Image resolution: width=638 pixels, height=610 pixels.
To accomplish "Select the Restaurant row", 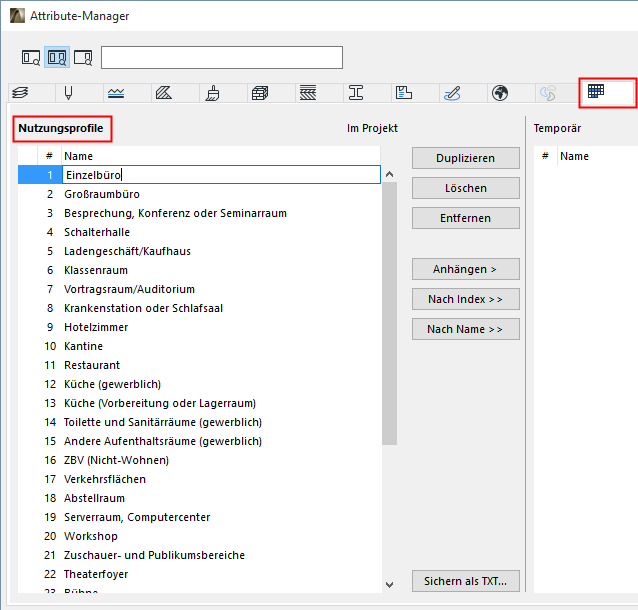I will [x=199, y=365].
